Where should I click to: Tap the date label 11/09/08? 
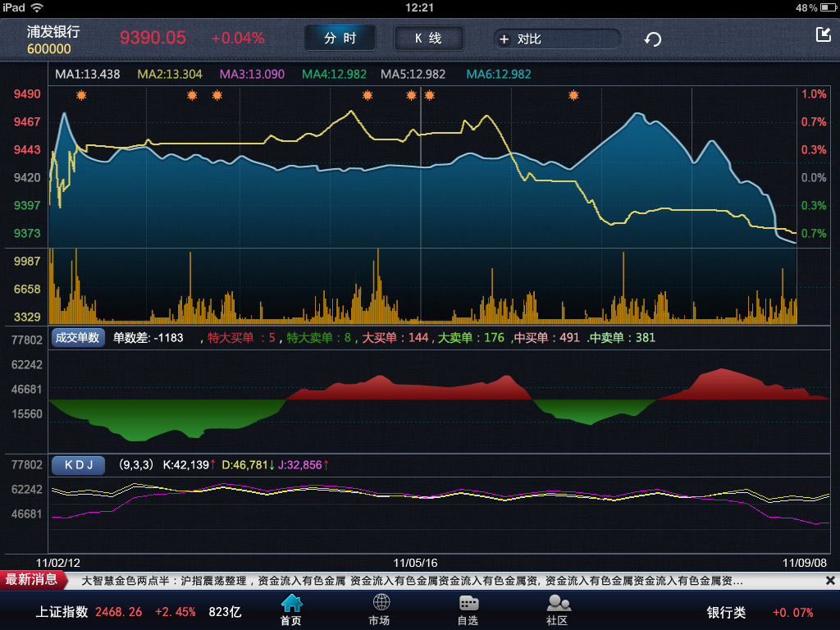coord(805,563)
